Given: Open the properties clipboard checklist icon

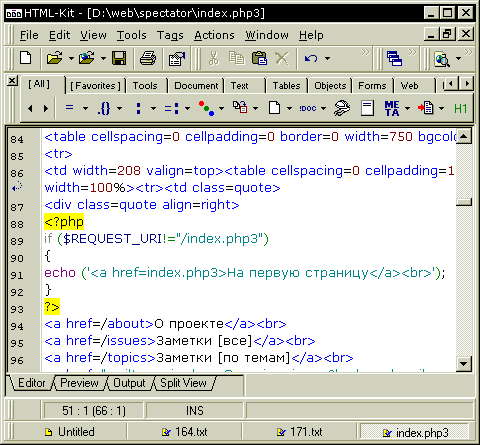Looking at the screenshot, I should [x=177, y=58].
